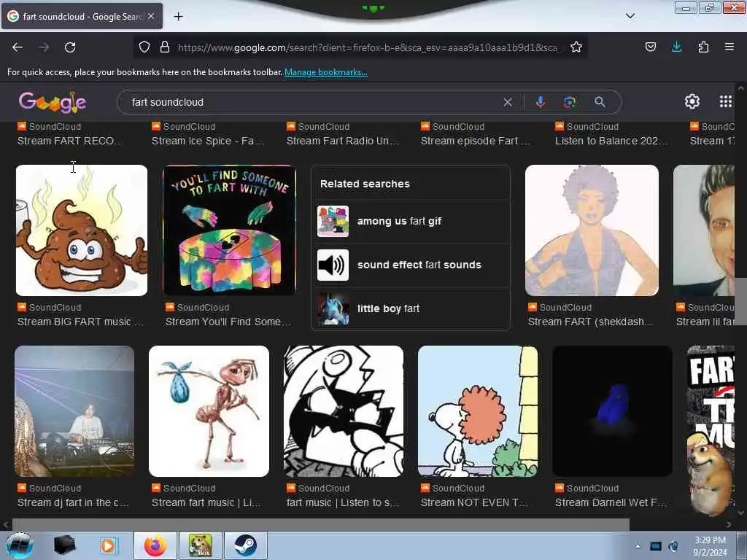Image resolution: width=747 pixels, height=560 pixels.
Task: Click the vertical scrollbar thumb
Action: click(741, 301)
